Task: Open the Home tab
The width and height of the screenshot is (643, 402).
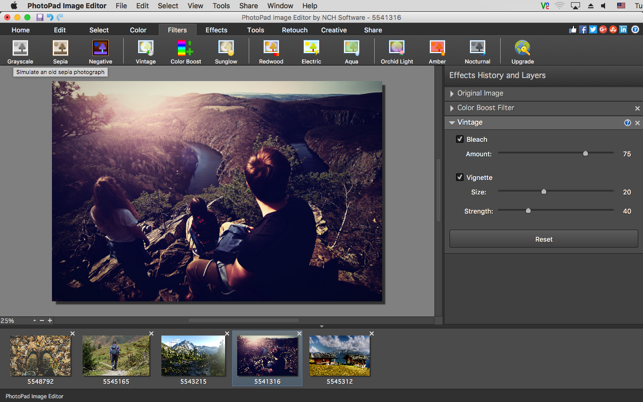Action: (x=21, y=30)
